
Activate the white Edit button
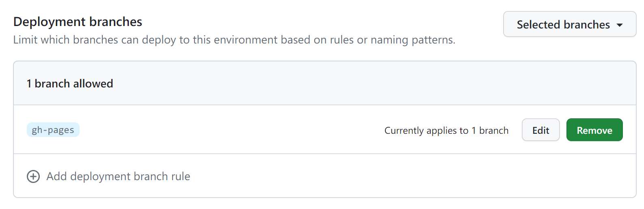[540, 130]
